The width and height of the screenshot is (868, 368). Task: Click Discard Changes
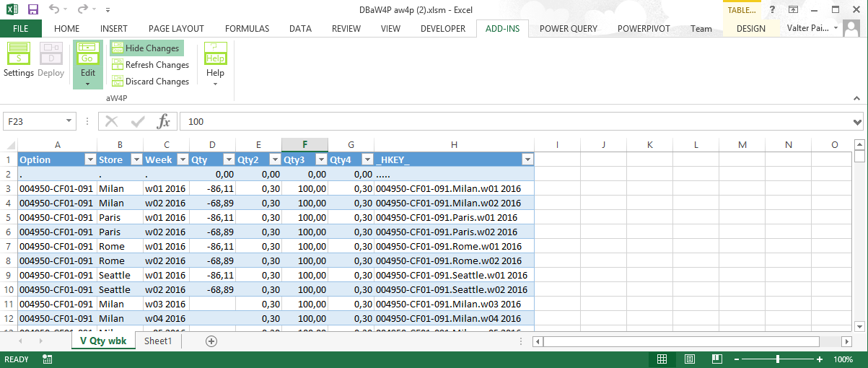[x=150, y=82]
